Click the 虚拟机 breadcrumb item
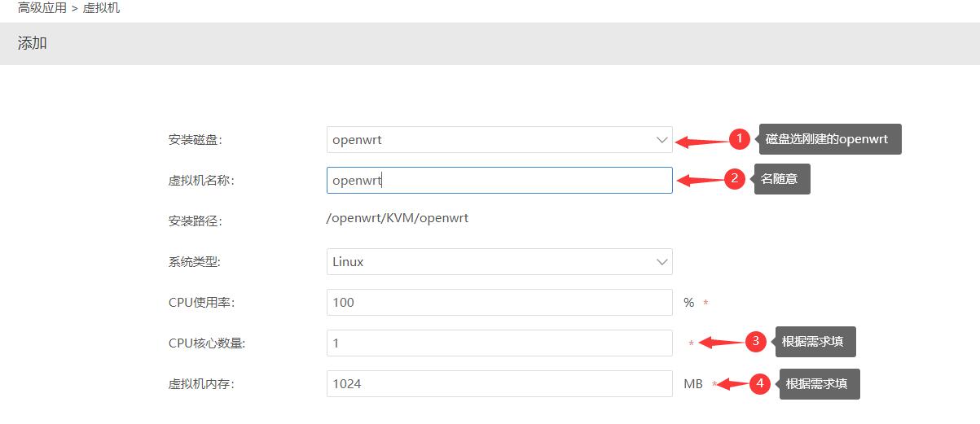980x424 pixels. 101,8
